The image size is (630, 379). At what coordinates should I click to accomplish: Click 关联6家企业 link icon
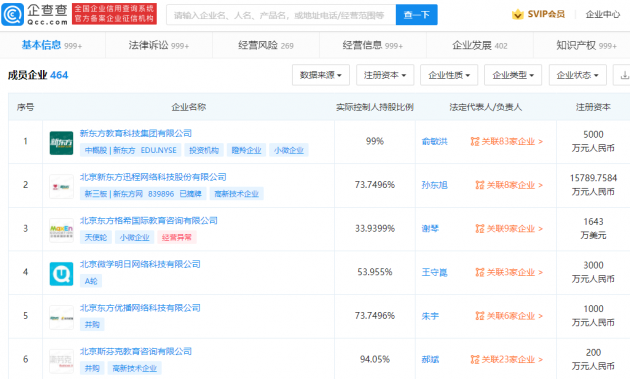pos(480,316)
